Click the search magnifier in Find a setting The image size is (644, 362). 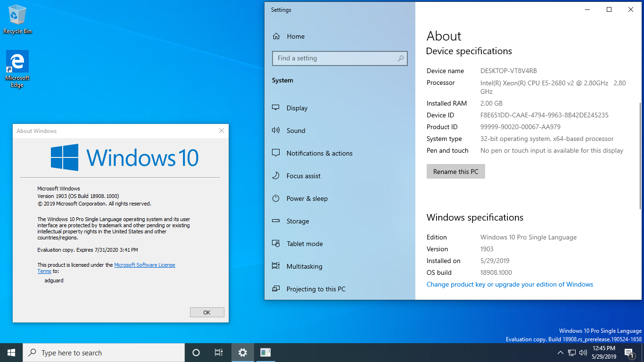point(401,58)
